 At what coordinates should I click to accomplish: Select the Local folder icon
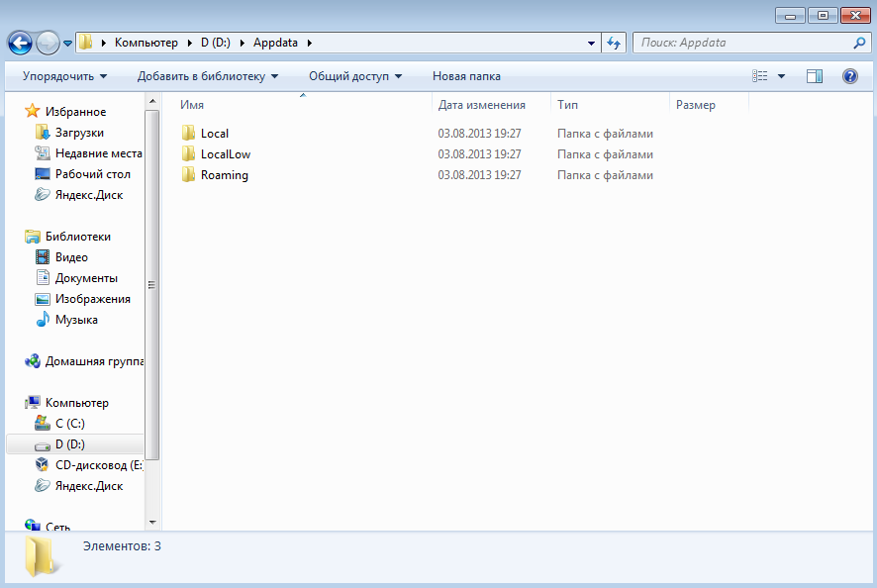coord(188,134)
